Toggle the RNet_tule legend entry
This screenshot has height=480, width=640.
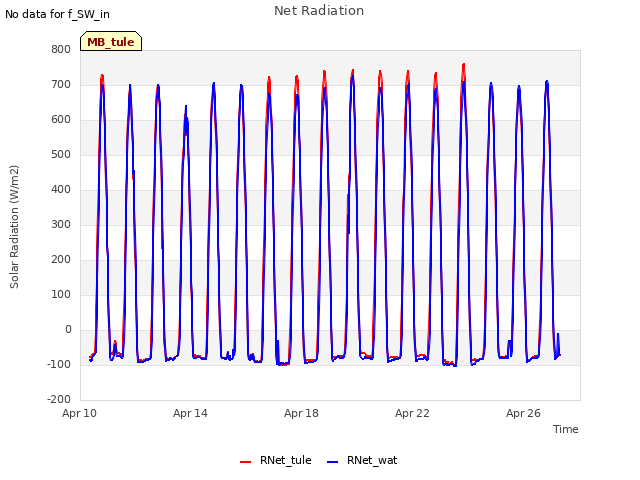tap(276, 460)
